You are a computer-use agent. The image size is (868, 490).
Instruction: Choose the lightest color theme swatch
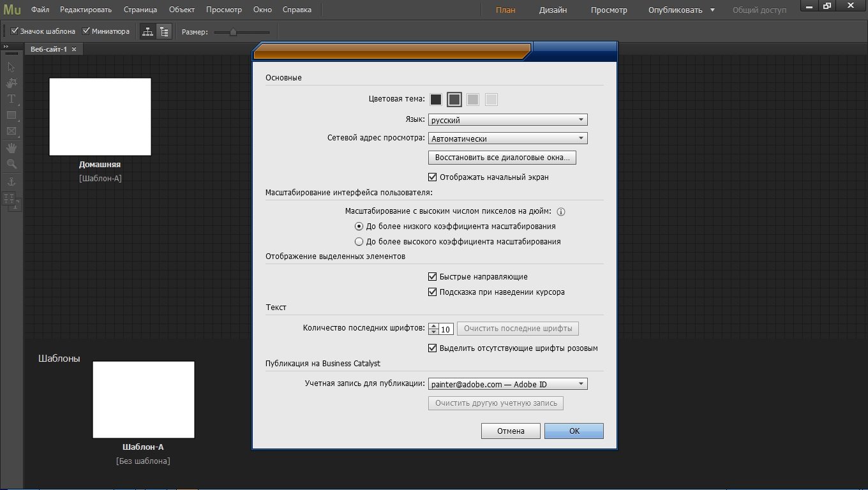pyautogui.click(x=491, y=100)
